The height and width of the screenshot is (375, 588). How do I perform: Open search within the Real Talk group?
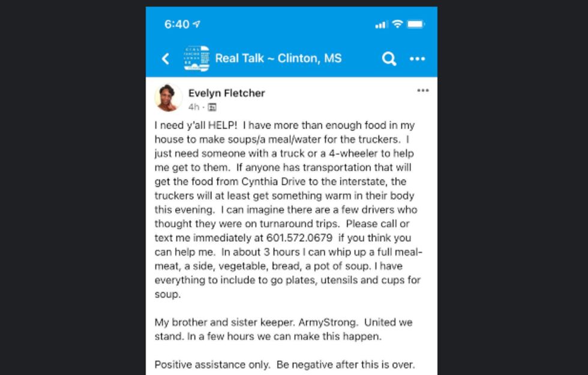click(x=388, y=58)
